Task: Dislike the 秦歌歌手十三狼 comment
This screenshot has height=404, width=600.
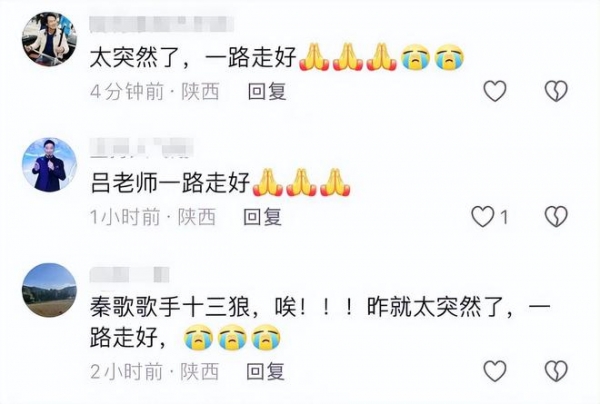Action: (556, 371)
